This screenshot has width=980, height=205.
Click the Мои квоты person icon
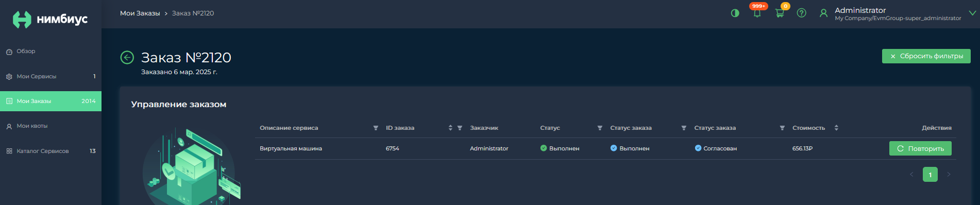(x=9, y=126)
